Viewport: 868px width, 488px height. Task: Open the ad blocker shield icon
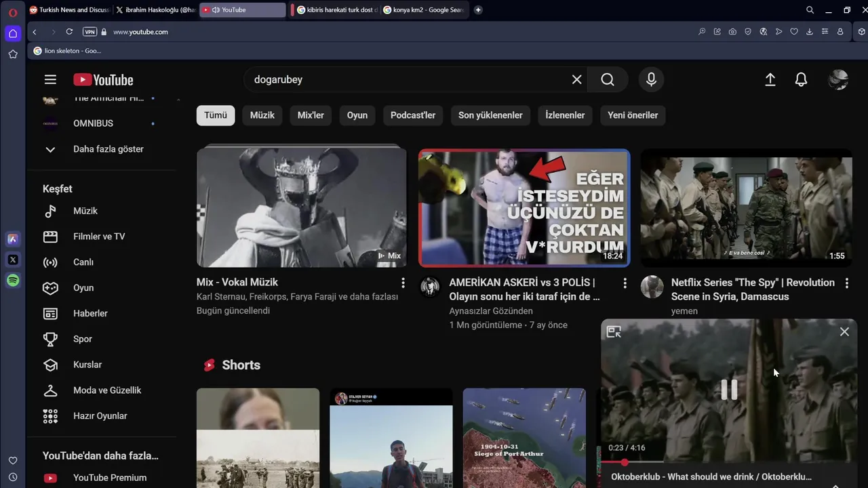pos(748,32)
